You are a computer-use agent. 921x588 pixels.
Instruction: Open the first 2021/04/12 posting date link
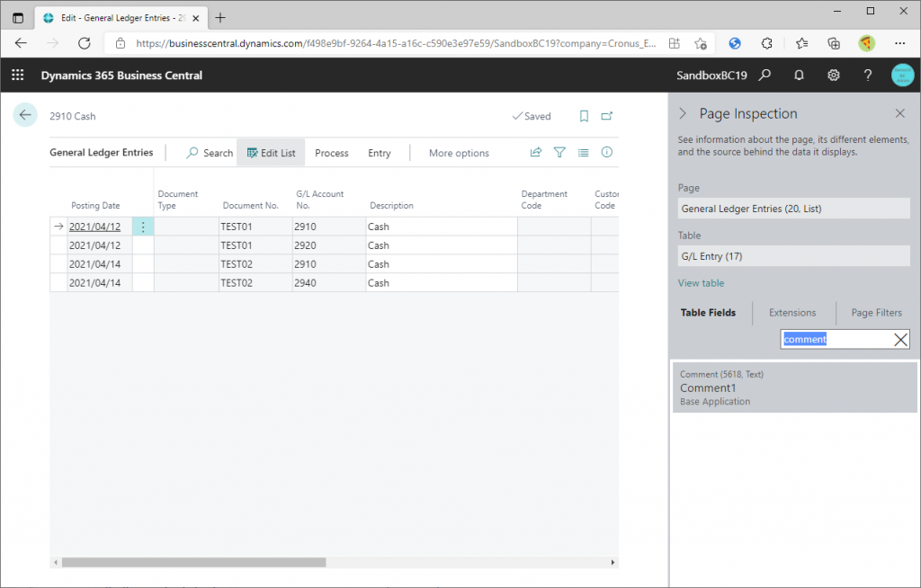click(x=94, y=227)
